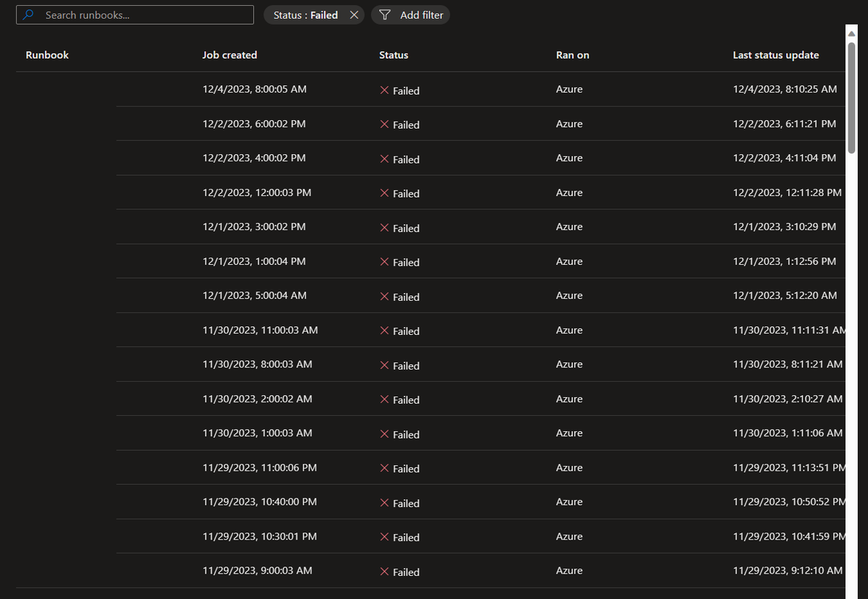Click the search magnifier icon
Image resolution: width=868 pixels, height=599 pixels.
(x=29, y=14)
